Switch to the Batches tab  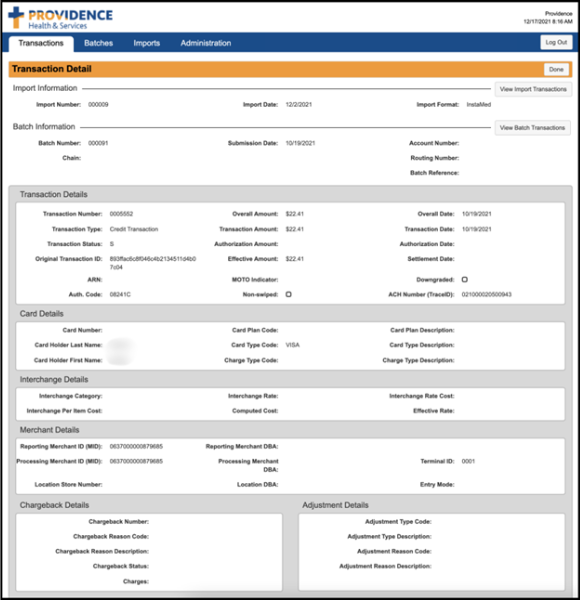tap(98, 43)
